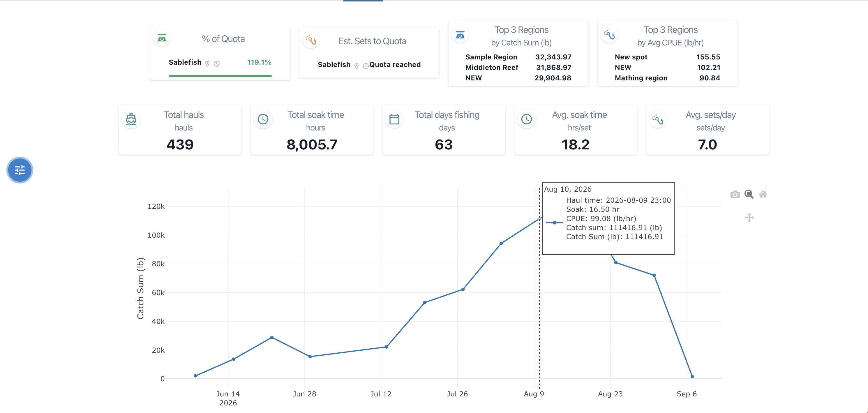Click chart data point near 62k after Jul 26
The width and height of the screenshot is (868, 413).
point(463,290)
